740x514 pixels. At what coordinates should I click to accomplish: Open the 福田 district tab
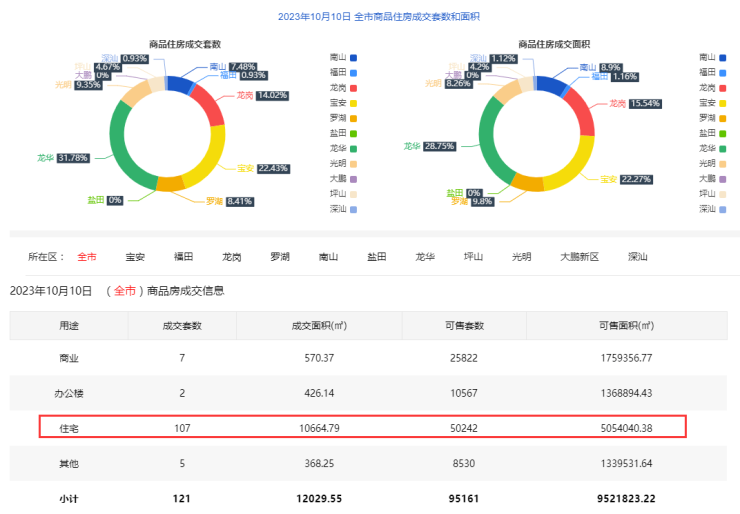coord(183,257)
